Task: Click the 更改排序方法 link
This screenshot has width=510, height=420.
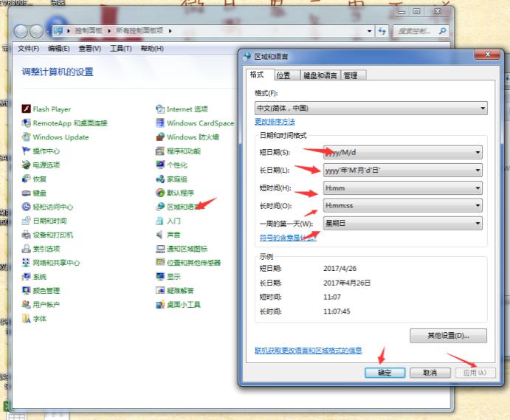Action: (x=275, y=122)
